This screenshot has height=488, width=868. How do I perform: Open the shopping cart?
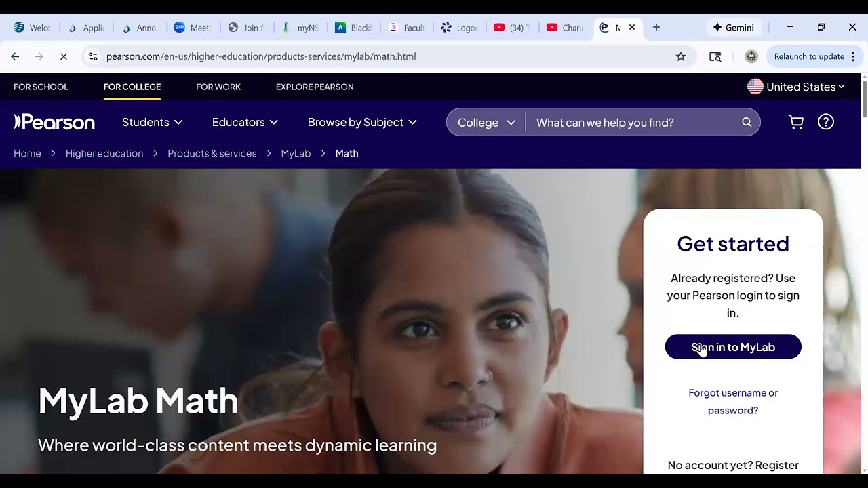click(x=796, y=122)
